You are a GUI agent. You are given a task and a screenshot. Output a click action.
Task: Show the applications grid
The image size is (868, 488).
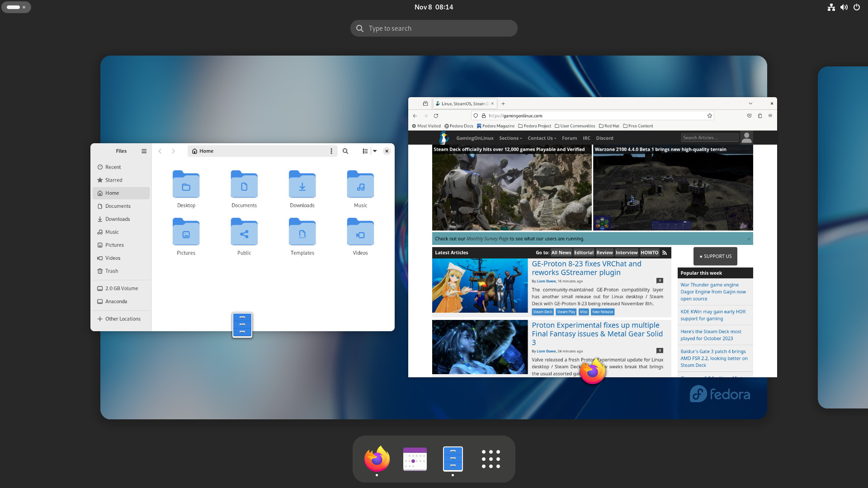491,459
